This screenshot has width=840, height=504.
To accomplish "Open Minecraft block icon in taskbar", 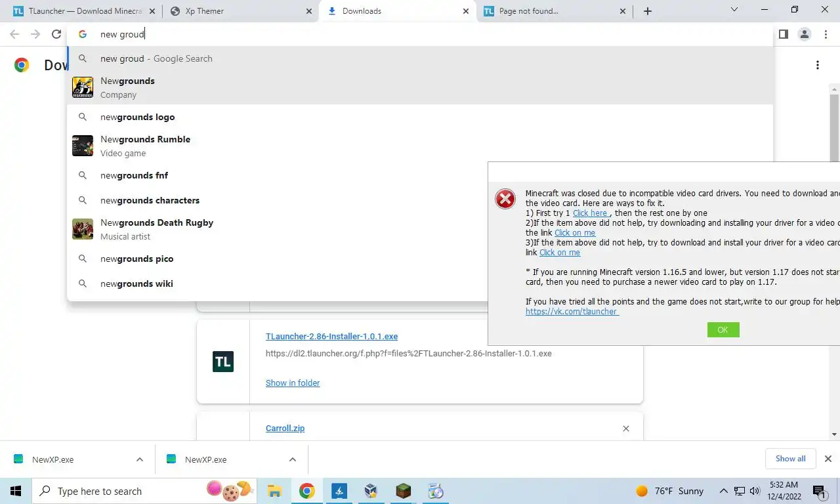I will pyautogui.click(x=404, y=491).
